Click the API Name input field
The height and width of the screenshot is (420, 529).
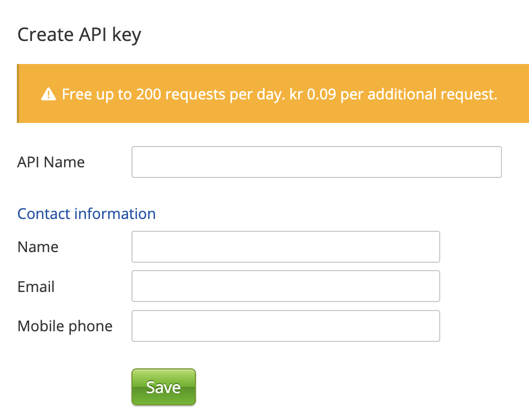pyautogui.click(x=316, y=162)
